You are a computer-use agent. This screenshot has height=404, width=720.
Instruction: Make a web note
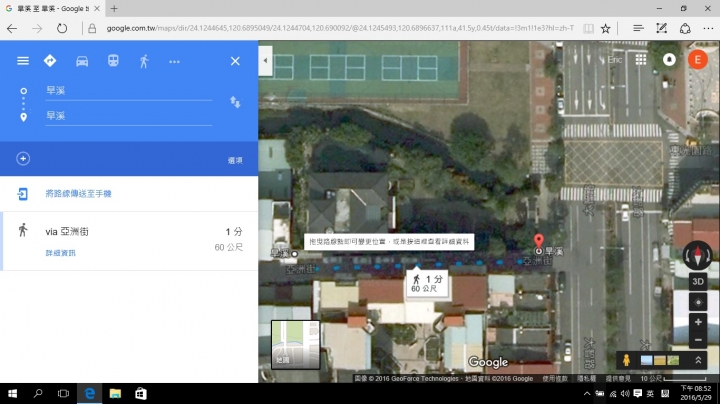tap(661, 28)
